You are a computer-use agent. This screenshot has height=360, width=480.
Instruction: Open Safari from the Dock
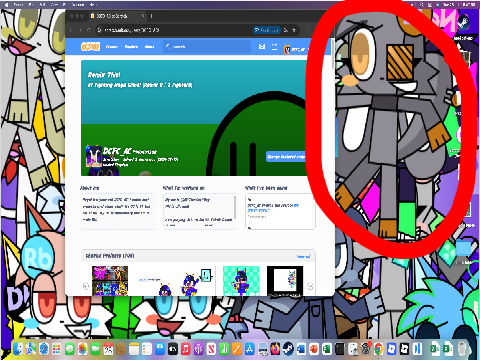click(44, 349)
